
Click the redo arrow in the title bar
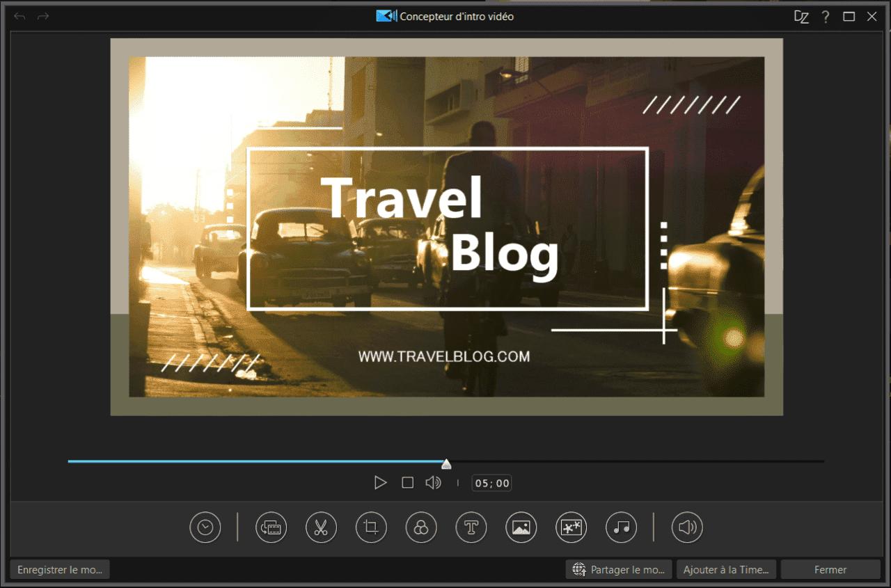pyautogui.click(x=43, y=16)
